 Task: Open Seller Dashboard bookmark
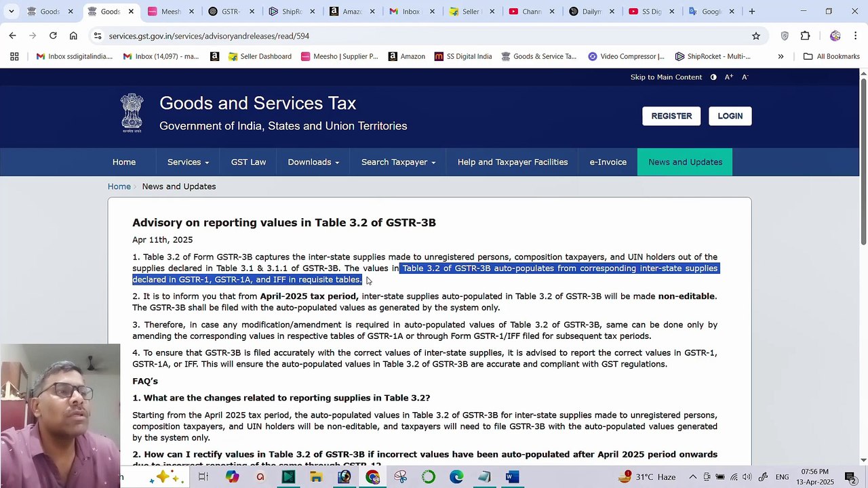[260, 56]
